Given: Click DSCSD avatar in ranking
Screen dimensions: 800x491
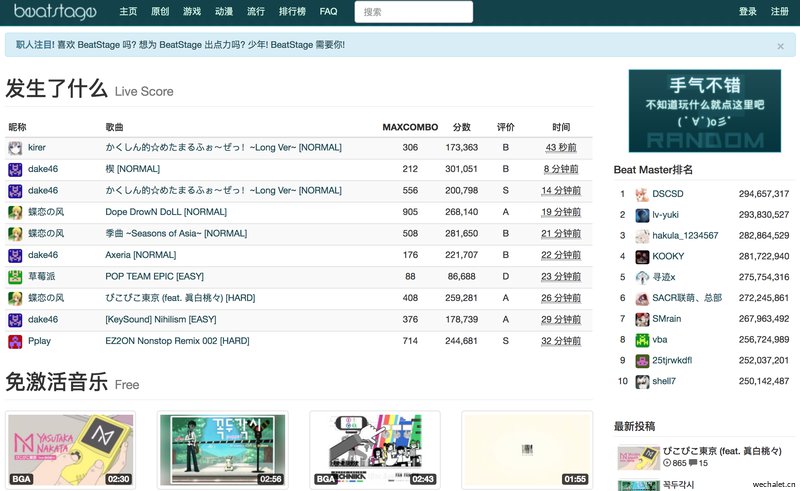Looking at the screenshot, I should coord(642,194).
